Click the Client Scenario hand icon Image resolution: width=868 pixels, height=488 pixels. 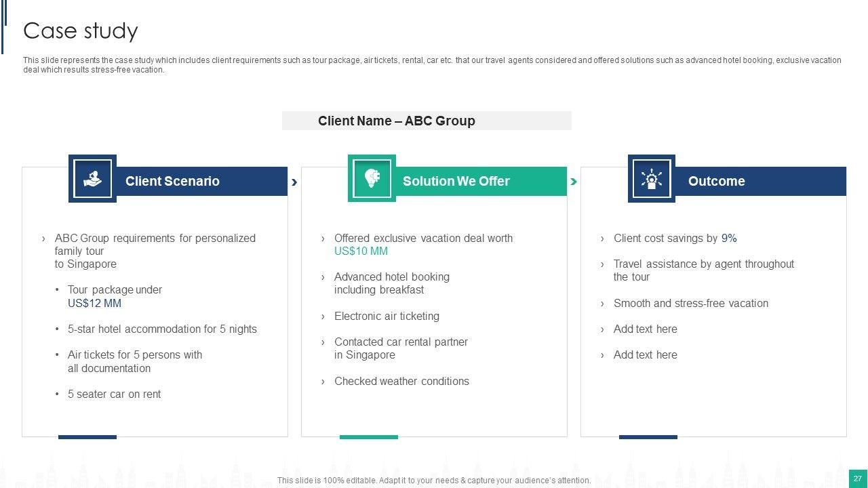(x=92, y=178)
